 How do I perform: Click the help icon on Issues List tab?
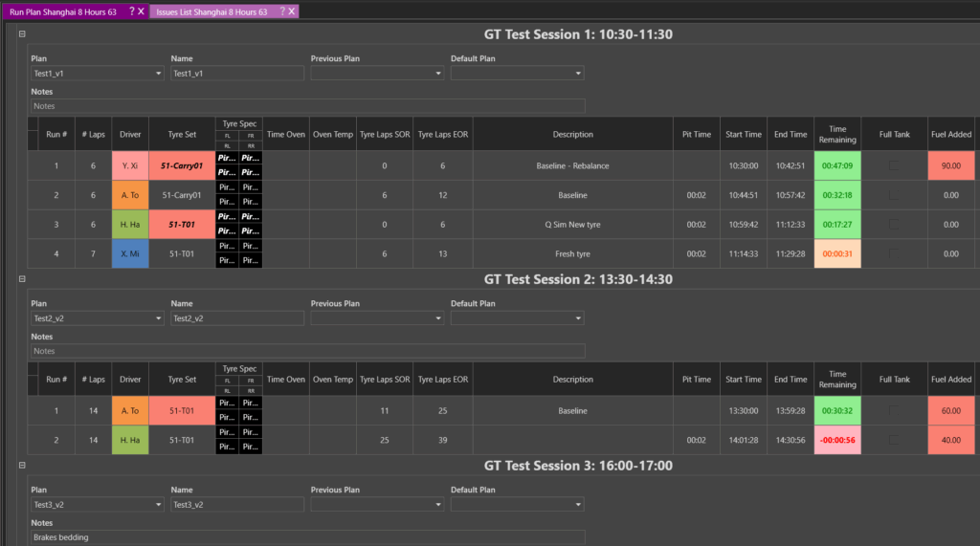pyautogui.click(x=281, y=11)
